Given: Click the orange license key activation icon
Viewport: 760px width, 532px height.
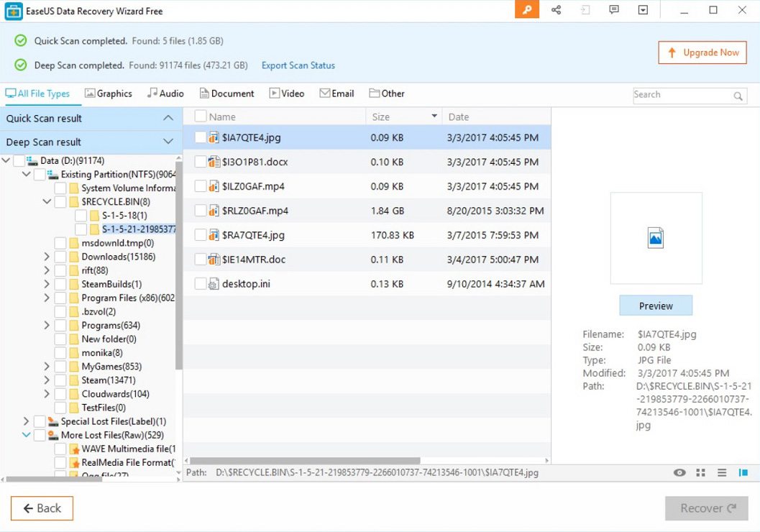Looking at the screenshot, I should pyautogui.click(x=526, y=11).
